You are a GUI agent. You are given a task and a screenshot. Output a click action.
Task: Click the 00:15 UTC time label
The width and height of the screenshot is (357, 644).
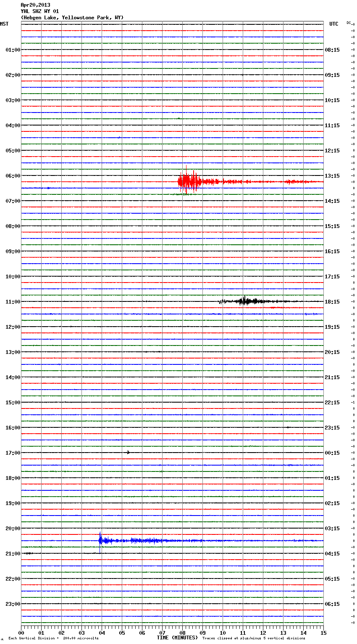tap(332, 453)
